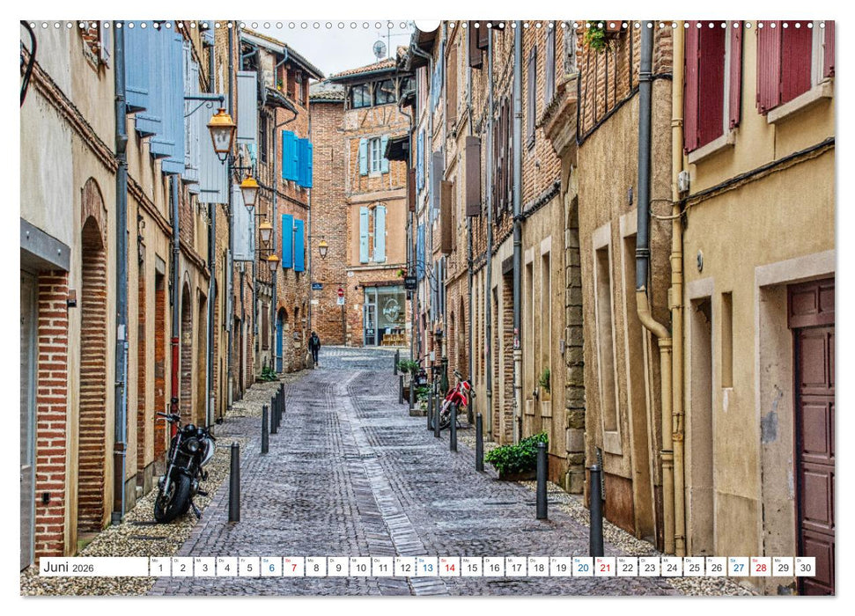This screenshot has height=616, width=855.
Task: Select the blue Saturday date 6
Action: click(270, 568)
